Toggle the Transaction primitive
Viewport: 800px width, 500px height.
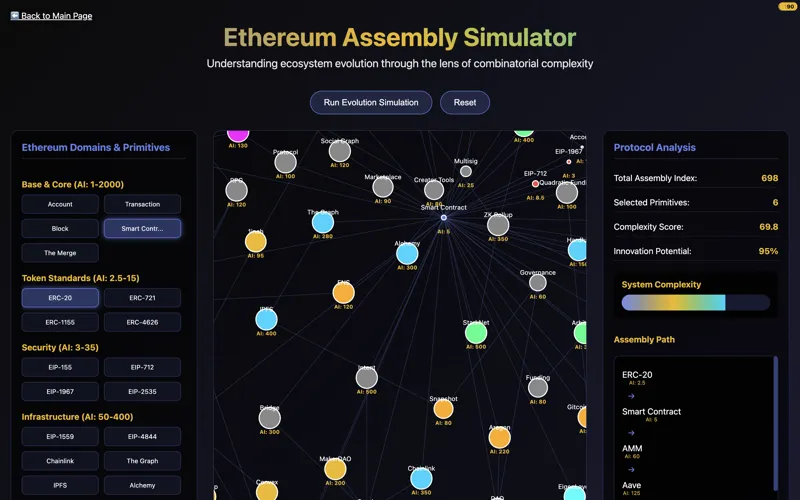point(142,204)
